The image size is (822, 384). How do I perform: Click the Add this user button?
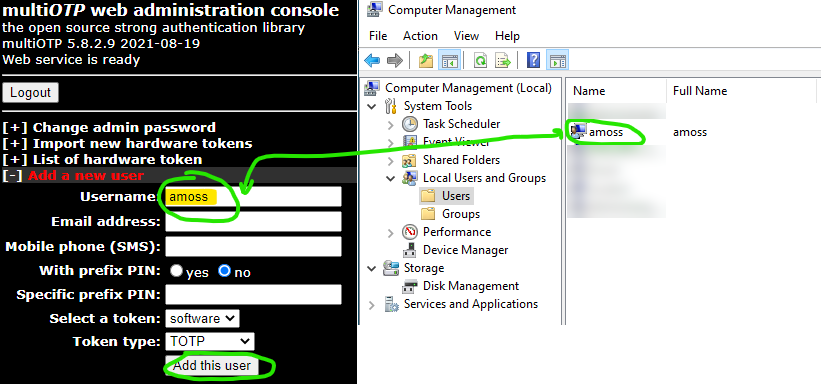tap(212, 366)
